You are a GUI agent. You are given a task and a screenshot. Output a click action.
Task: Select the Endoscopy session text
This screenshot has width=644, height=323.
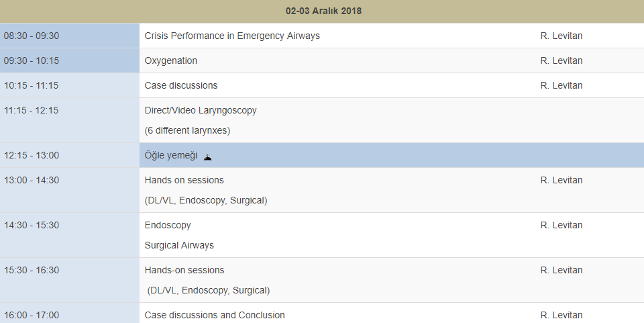point(168,225)
